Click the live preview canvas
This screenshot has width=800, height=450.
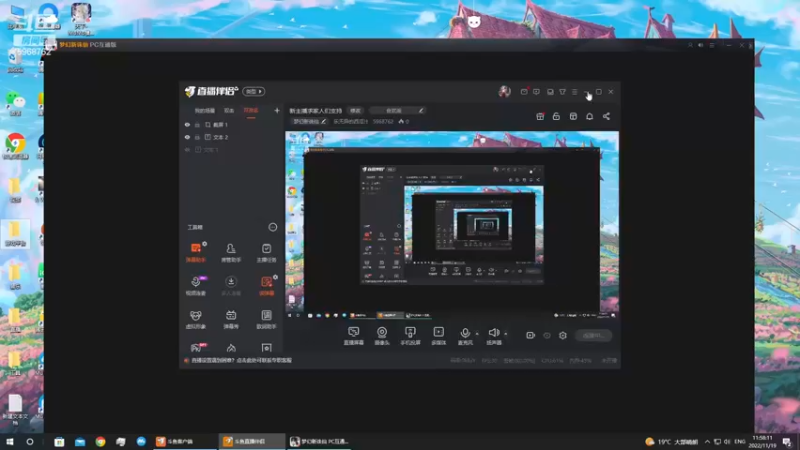pyautogui.click(x=452, y=226)
